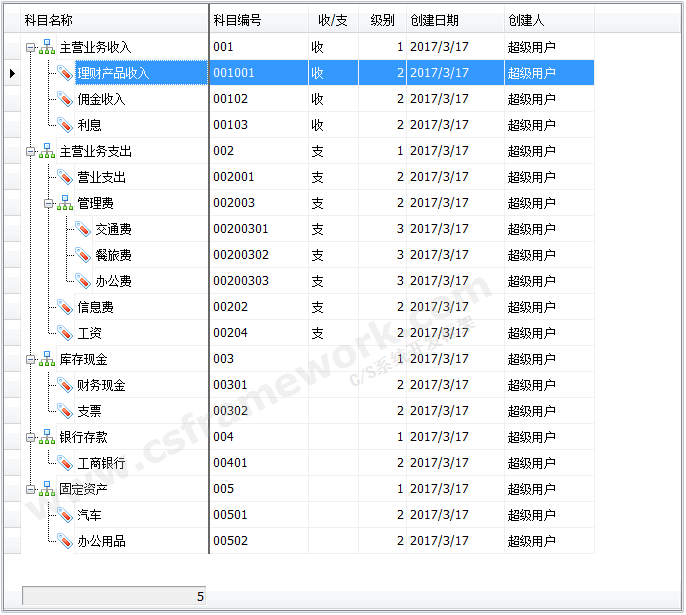Select the 办公用品 tree item
Screen dimensions: 686x615
coord(101,541)
